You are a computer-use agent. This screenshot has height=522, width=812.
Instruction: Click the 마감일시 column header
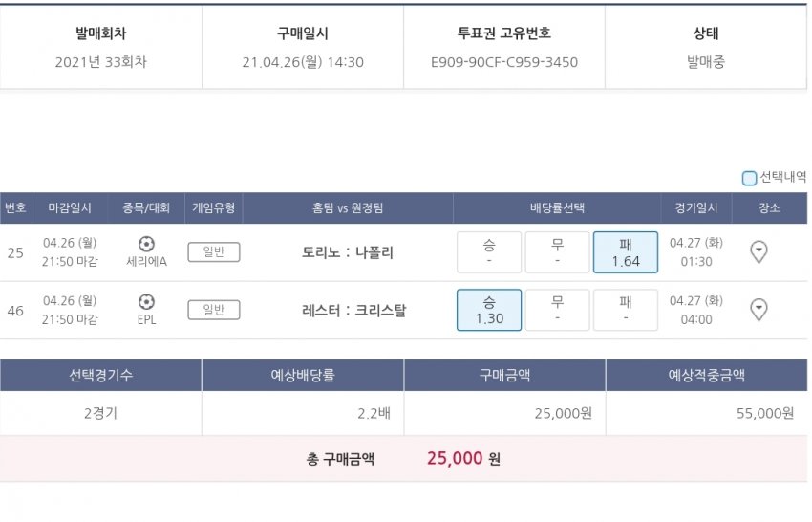pos(70,207)
